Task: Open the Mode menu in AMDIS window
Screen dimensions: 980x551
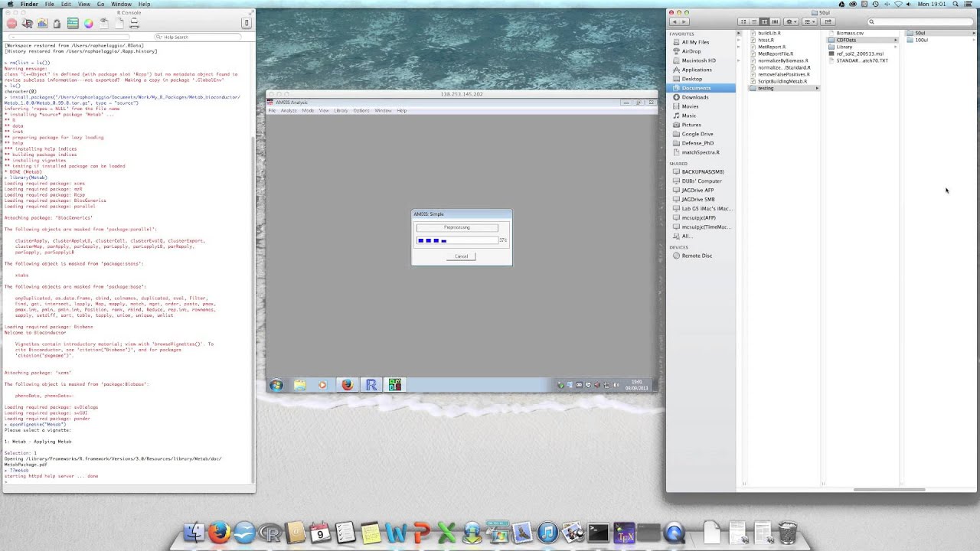Action: point(308,111)
